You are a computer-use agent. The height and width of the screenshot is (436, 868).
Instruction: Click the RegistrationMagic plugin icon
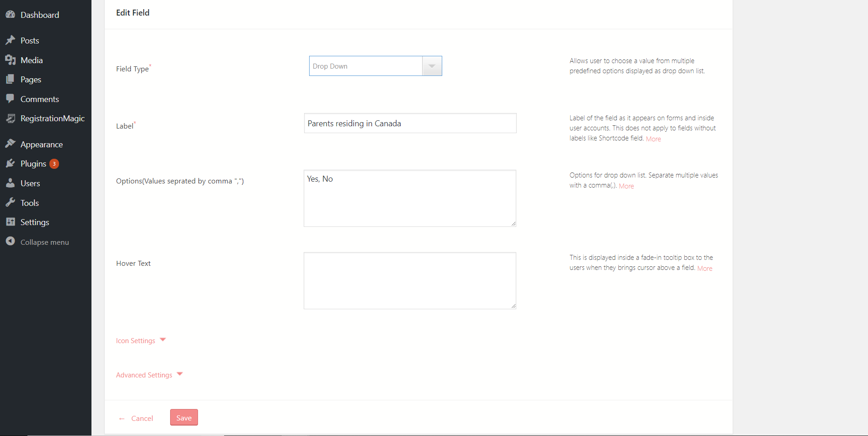[x=11, y=118]
